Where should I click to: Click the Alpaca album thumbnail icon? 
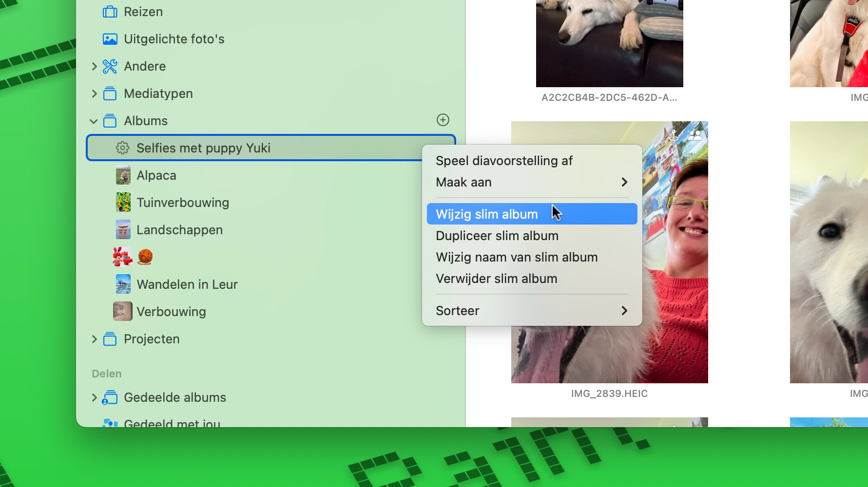(x=123, y=175)
